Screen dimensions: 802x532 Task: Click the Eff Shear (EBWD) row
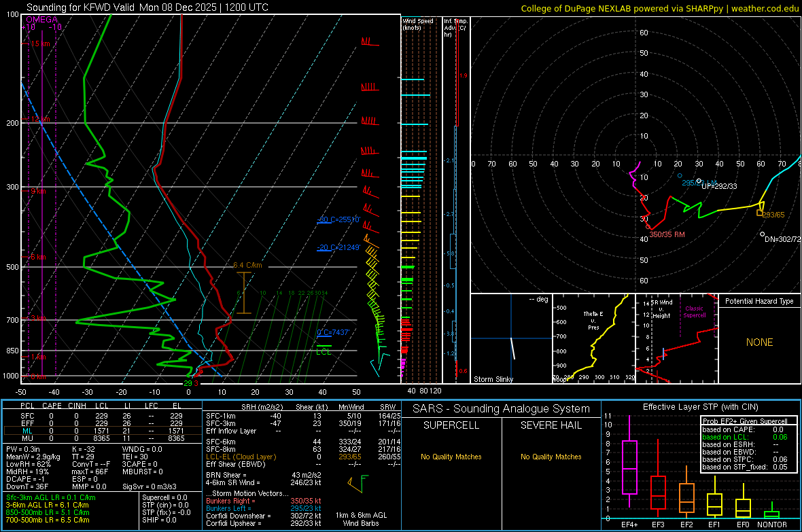click(303, 465)
